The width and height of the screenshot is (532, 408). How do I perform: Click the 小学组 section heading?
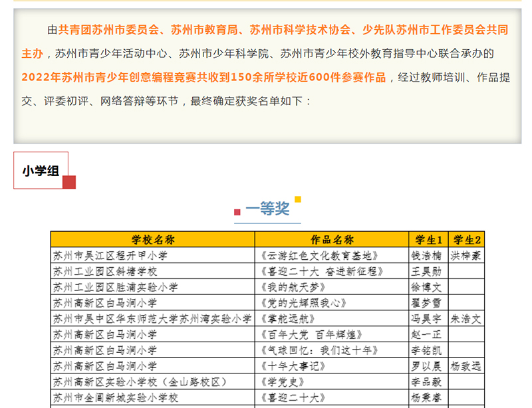pyautogui.click(x=41, y=171)
